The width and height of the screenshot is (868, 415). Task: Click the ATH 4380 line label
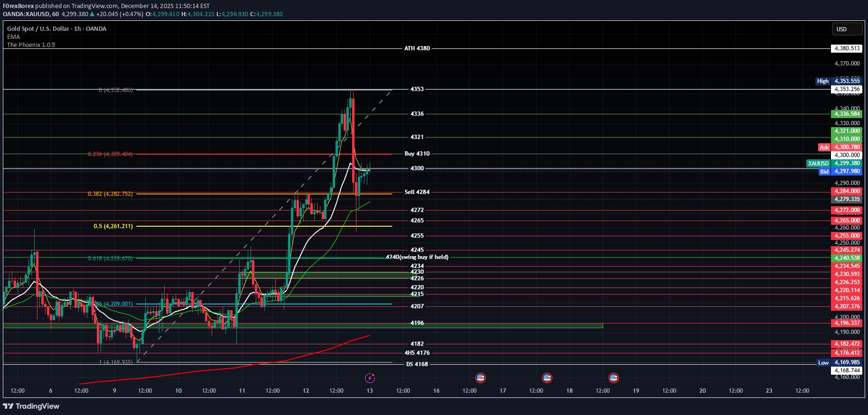point(417,48)
